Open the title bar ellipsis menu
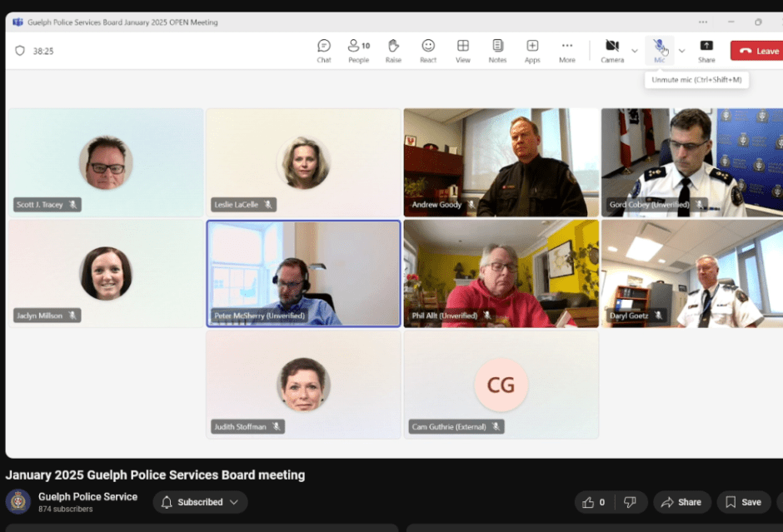This screenshot has height=532, width=783. point(703,22)
